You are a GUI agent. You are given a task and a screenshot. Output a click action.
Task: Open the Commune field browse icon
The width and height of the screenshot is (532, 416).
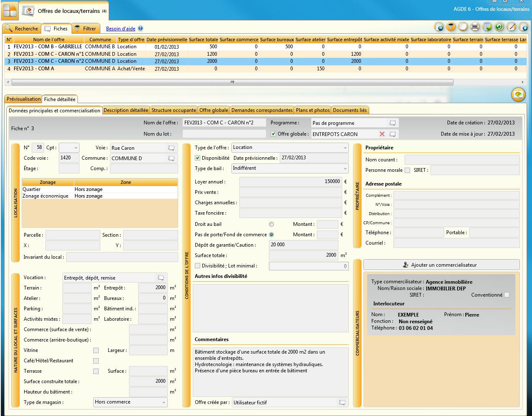point(171,158)
